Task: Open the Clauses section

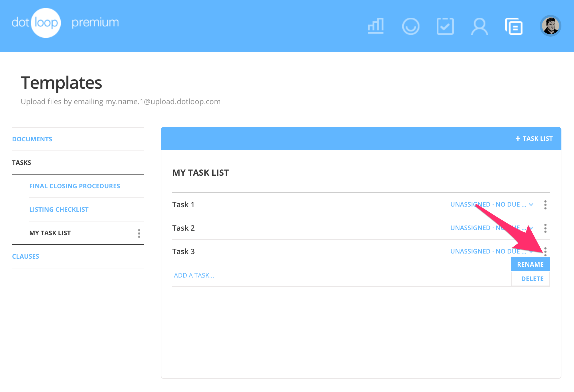Action: coord(25,256)
